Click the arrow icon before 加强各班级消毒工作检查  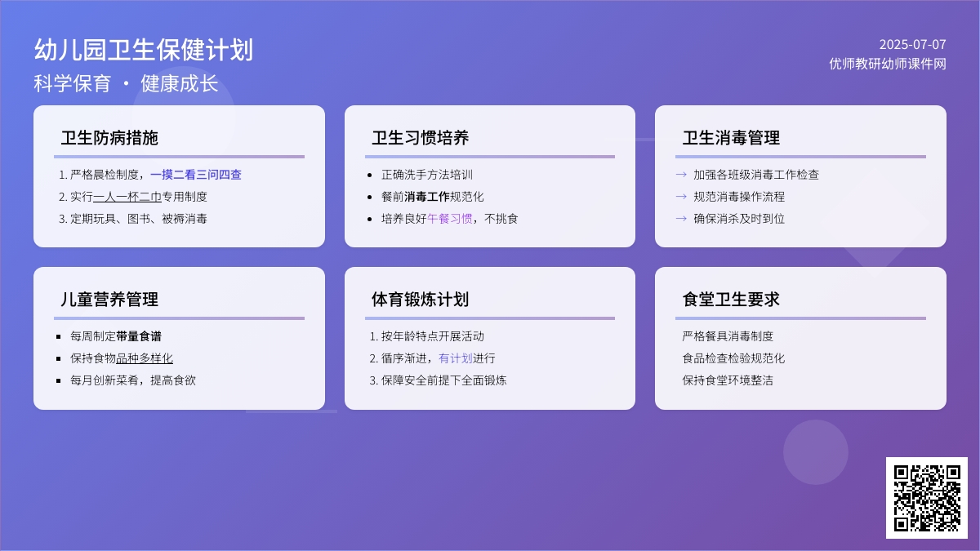pyautogui.click(x=681, y=175)
